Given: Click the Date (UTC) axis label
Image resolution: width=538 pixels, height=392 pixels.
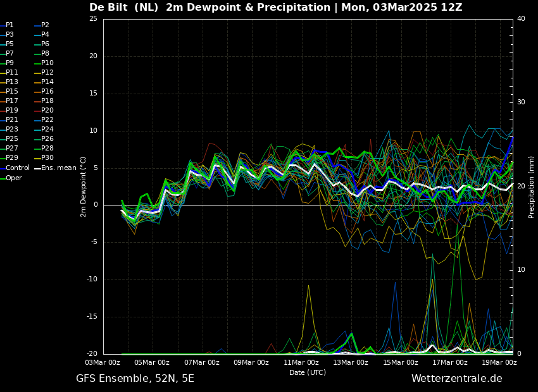Looking at the screenshot, I should coord(308,372).
